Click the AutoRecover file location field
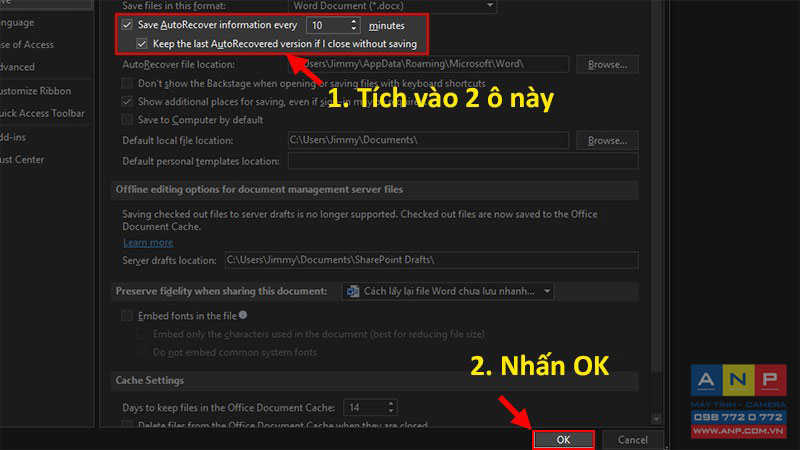The height and width of the screenshot is (450, 800). (x=428, y=64)
